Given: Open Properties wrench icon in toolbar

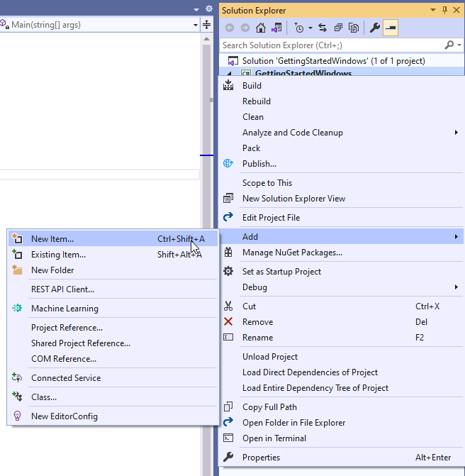Looking at the screenshot, I should point(375,28).
